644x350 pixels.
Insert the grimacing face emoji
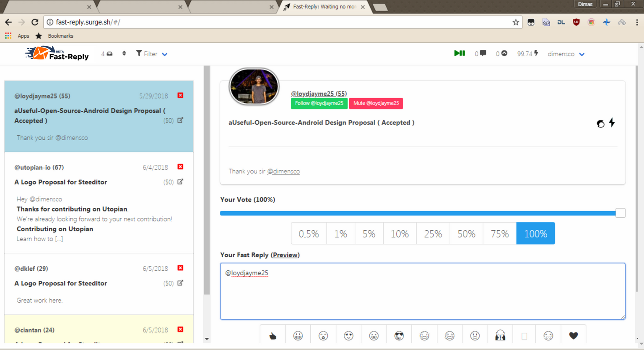tap(548, 336)
